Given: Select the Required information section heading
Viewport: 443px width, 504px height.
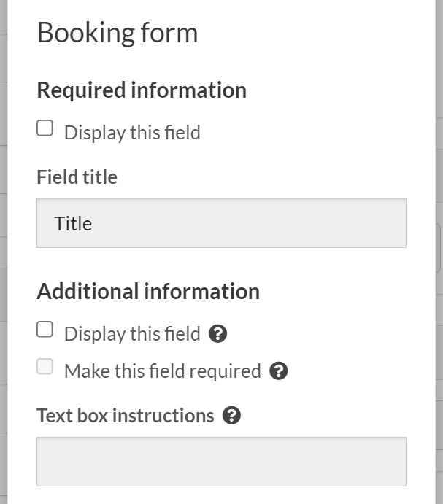Looking at the screenshot, I should pyautogui.click(x=142, y=90).
